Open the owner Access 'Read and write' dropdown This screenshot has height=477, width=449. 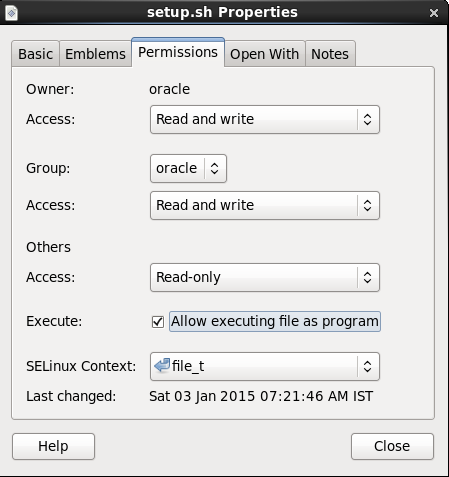click(265, 119)
